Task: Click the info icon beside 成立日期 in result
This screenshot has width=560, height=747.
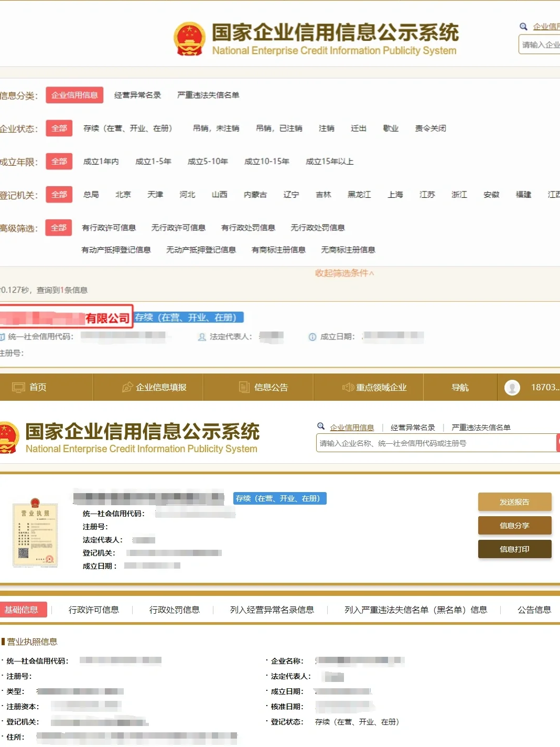Action: (313, 337)
